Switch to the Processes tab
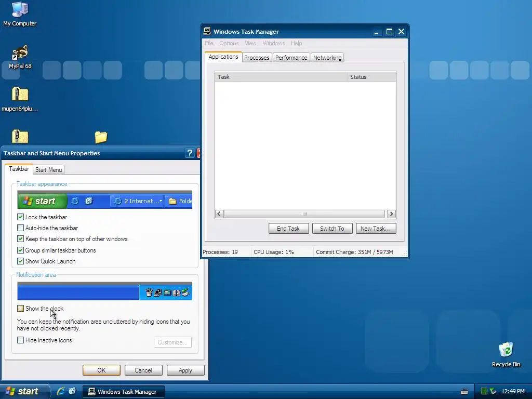The width and height of the screenshot is (532, 399). (257, 58)
